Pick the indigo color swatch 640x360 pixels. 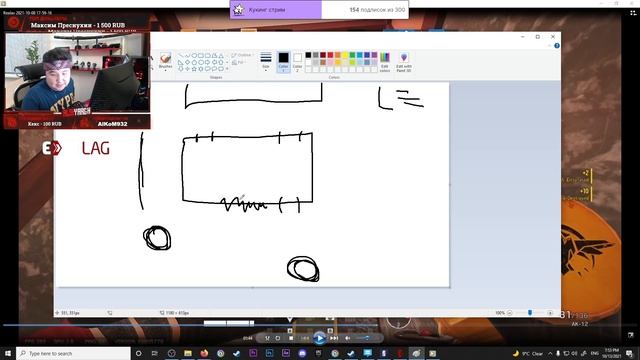click(367, 55)
